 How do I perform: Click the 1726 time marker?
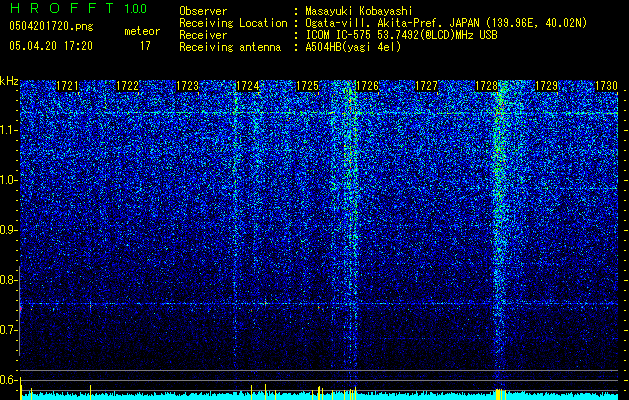(367, 86)
